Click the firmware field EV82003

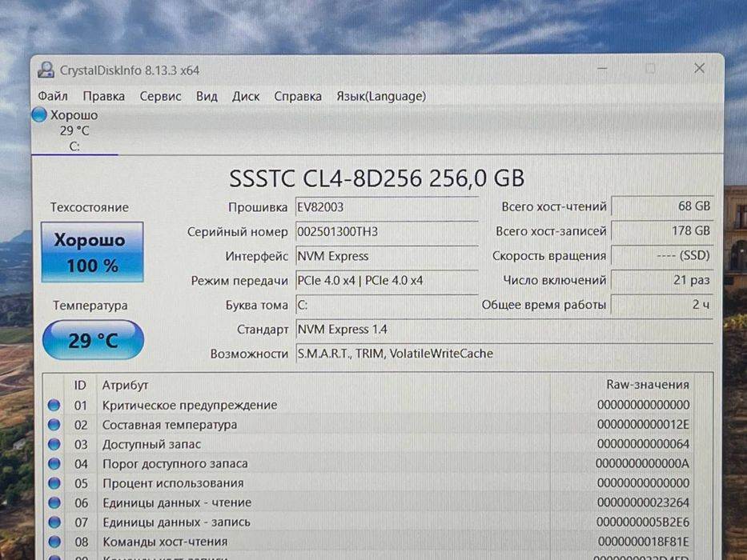[387, 207]
